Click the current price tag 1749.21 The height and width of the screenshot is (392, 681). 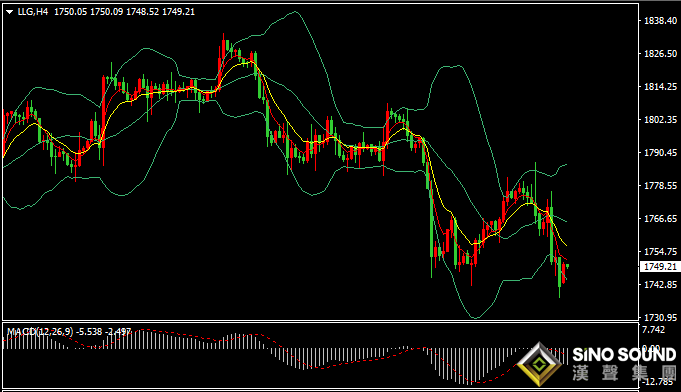click(x=660, y=267)
